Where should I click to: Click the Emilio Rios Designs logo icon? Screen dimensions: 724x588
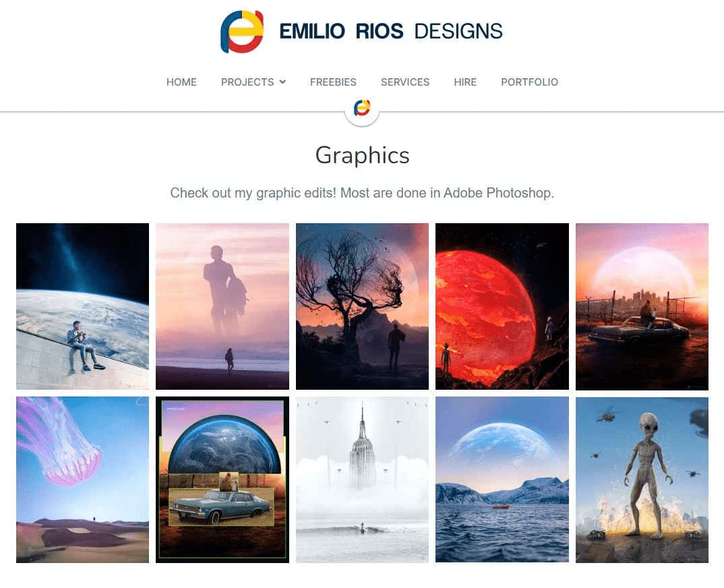[x=242, y=32]
